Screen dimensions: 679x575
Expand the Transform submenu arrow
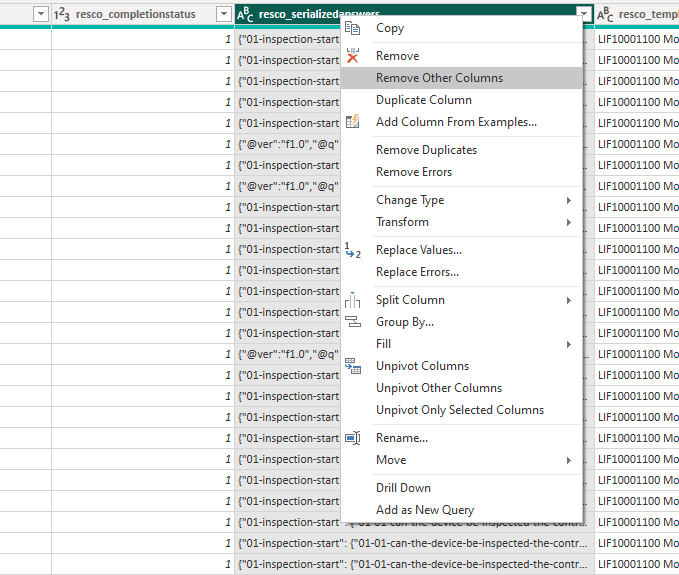(x=569, y=222)
